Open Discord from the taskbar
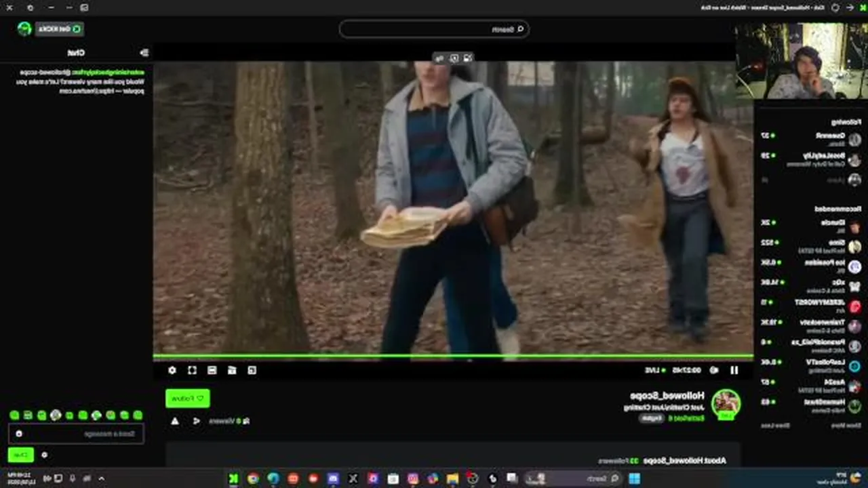The width and height of the screenshot is (868, 488). 333,479
